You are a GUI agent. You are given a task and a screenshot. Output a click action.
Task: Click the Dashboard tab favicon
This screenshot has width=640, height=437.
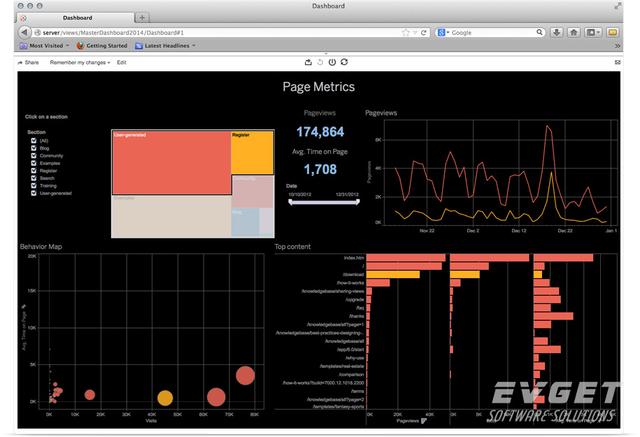click(23, 18)
